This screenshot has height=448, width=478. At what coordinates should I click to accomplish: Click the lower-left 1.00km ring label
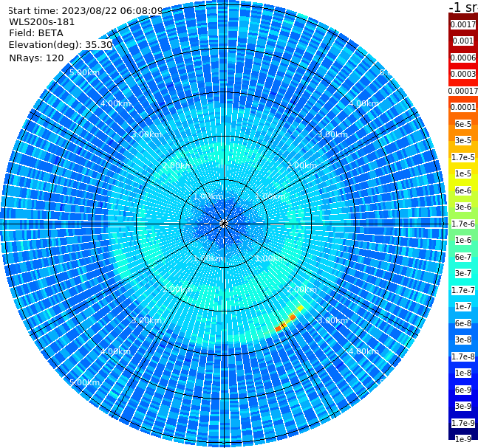click(x=208, y=258)
